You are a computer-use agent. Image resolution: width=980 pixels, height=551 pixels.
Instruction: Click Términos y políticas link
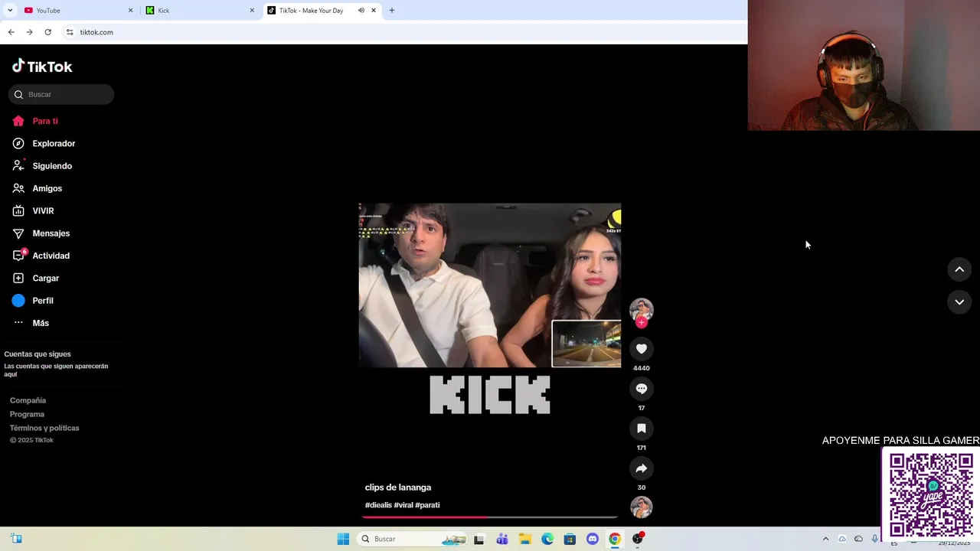click(x=44, y=428)
